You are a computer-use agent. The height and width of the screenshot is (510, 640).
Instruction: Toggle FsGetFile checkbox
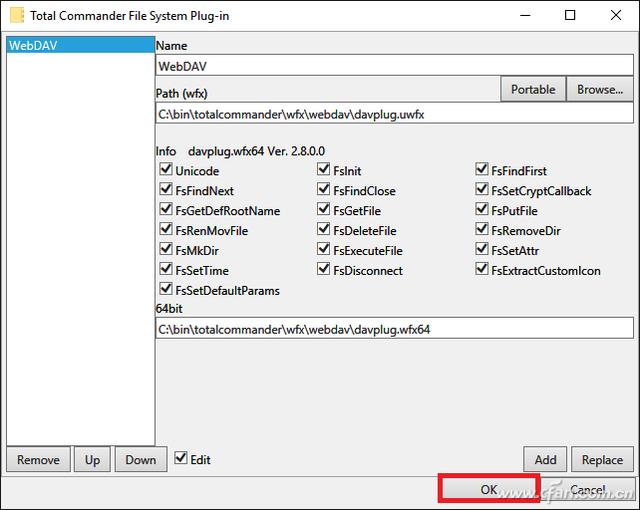coord(324,209)
